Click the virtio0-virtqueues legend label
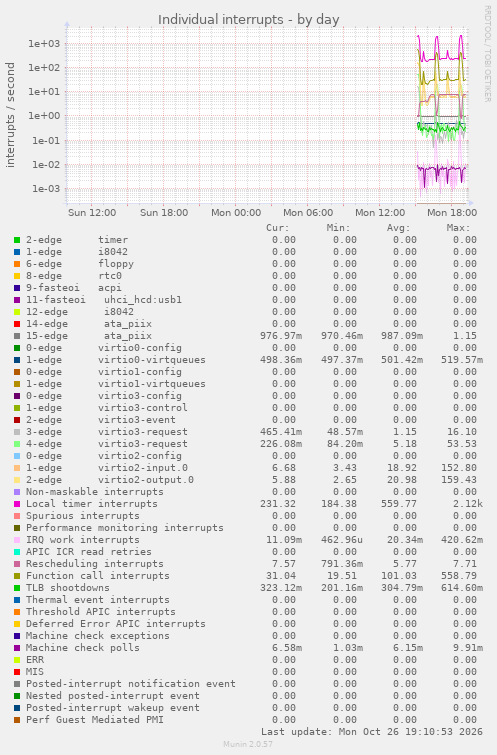The height and width of the screenshot is (755, 497). 152,360
